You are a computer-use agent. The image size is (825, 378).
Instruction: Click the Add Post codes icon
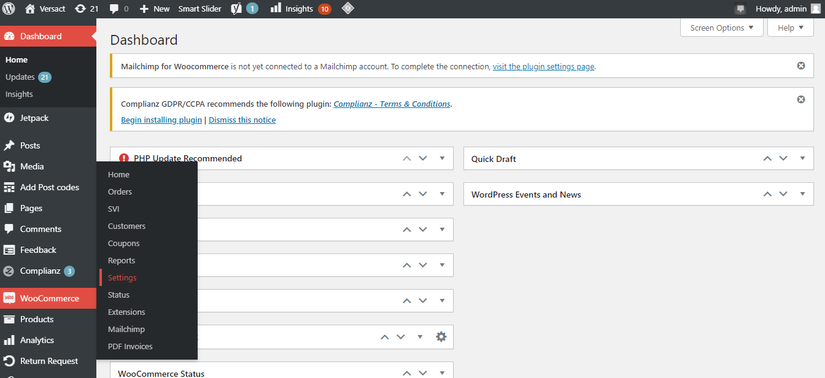click(9, 187)
